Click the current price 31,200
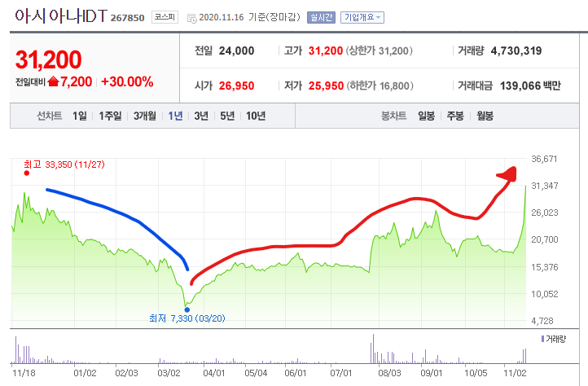 point(48,59)
